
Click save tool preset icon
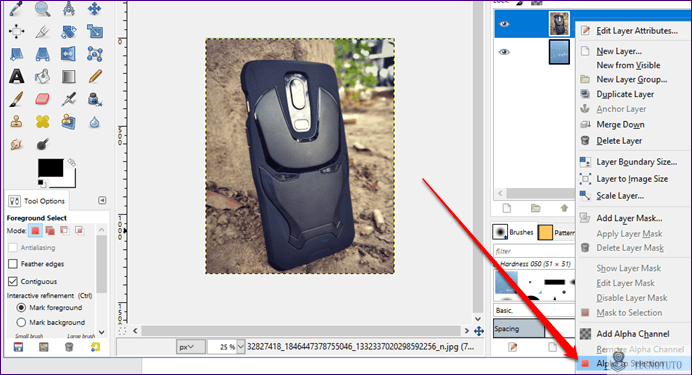[x=18, y=347]
